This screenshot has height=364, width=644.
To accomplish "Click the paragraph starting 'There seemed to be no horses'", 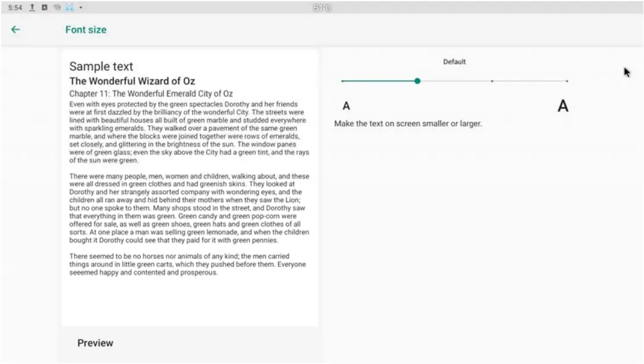I will [187, 264].
